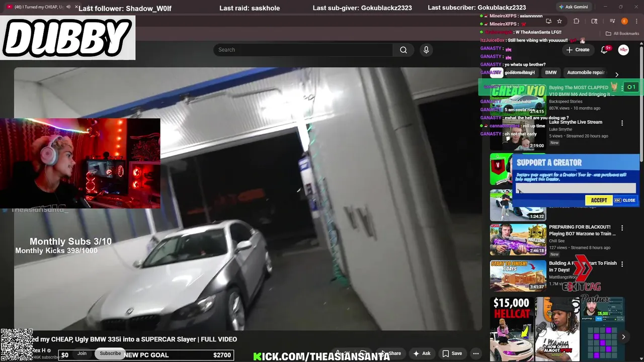Click the Join channel button
Image resolution: width=644 pixels, height=362 pixels.
(x=82, y=353)
